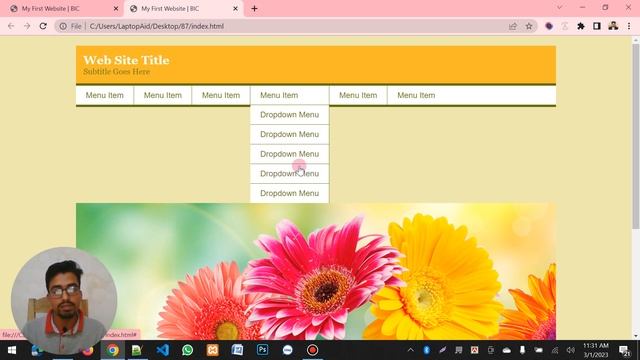Show hidden system tray icons chevron
The image size is (640, 360).
click(411, 350)
